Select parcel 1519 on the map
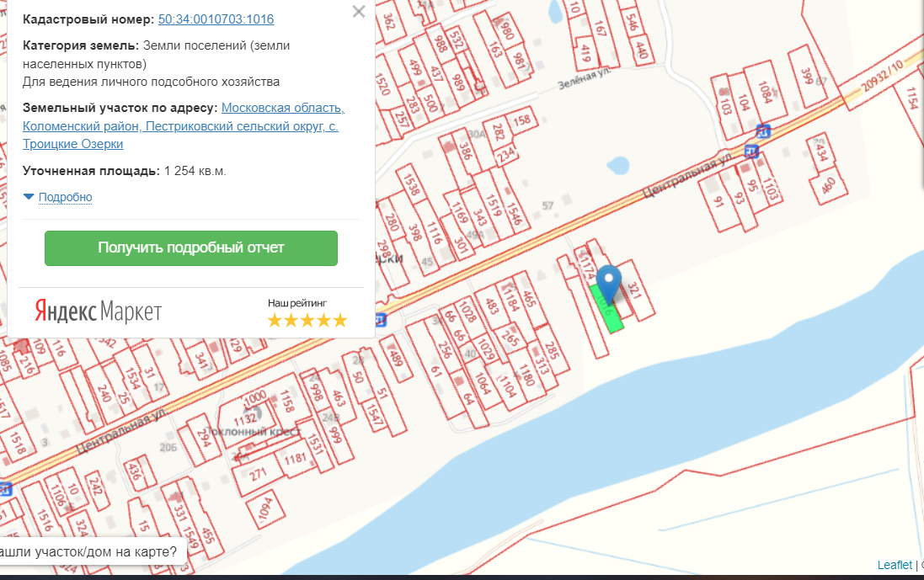The image size is (924, 580). pyautogui.click(x=494, y=205)
